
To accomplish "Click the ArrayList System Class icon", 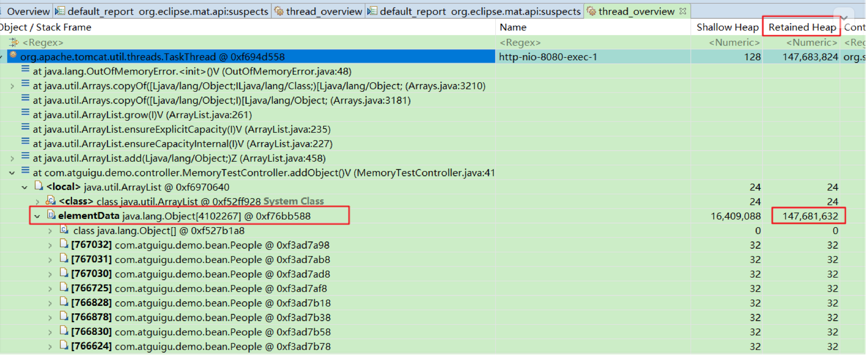I will point(51,201).
